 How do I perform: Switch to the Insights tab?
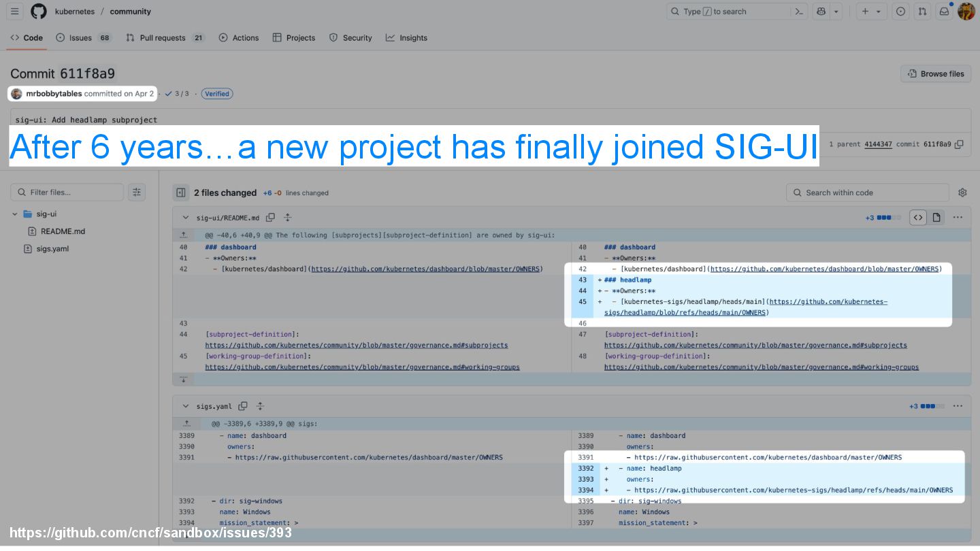(406, 38)
